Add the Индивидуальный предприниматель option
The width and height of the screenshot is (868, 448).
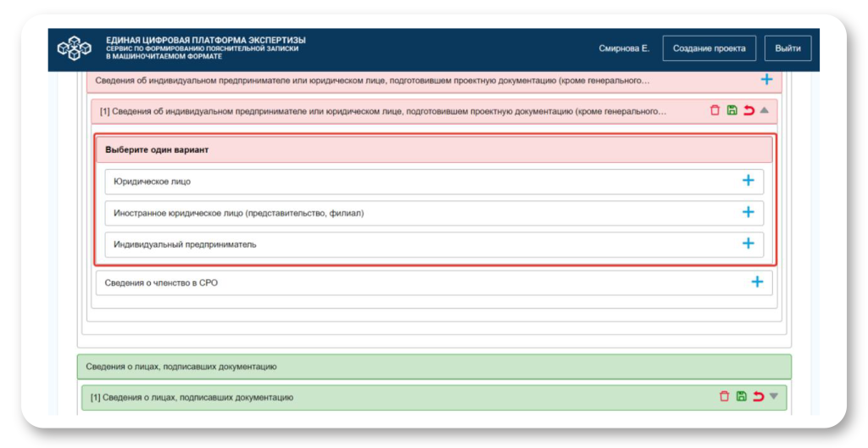tap(748, 244)
